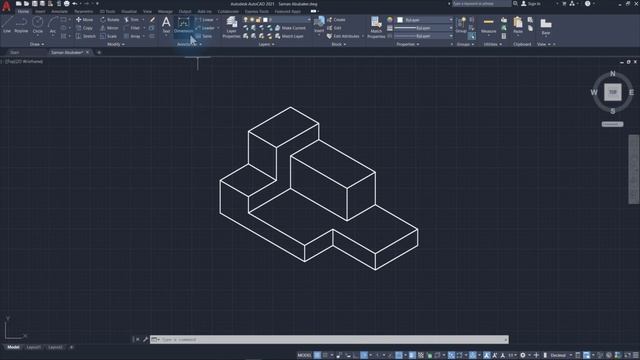Click the Match Properties icon
The width and height of the screenshot is (640, 360).
[376, 27]
